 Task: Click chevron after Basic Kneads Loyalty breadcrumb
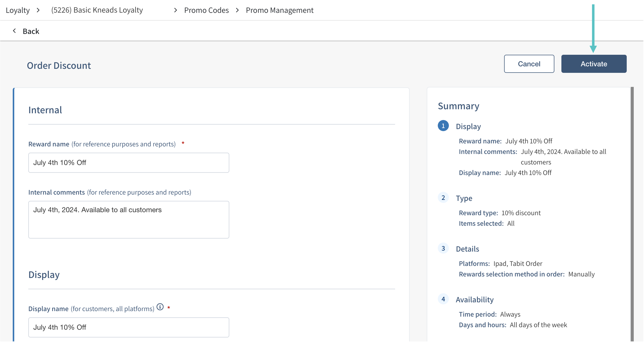pos(176,10)
